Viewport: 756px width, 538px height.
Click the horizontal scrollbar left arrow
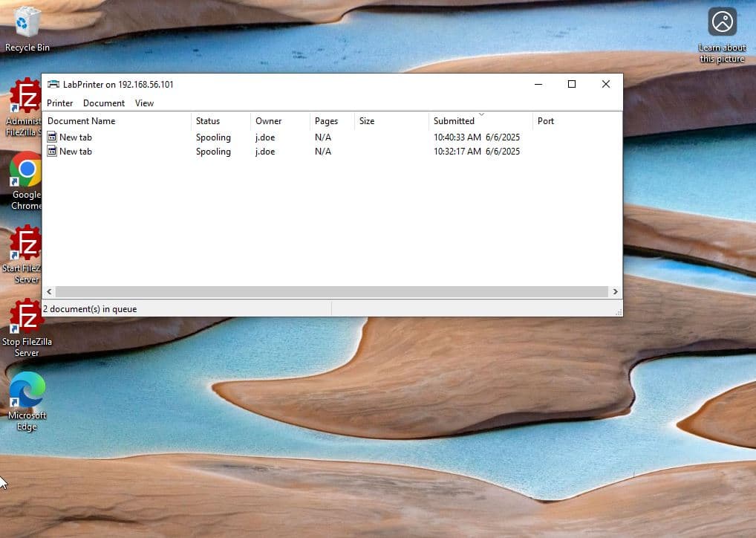pyautogui.click(x=50, y=292)
